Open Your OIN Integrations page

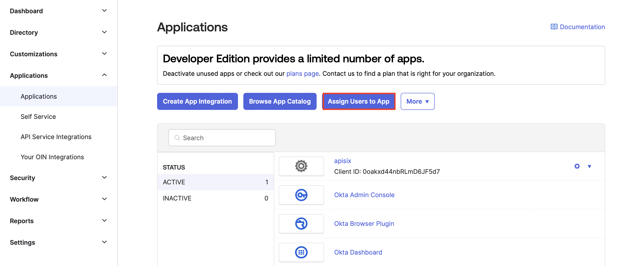tap(52, 157)
